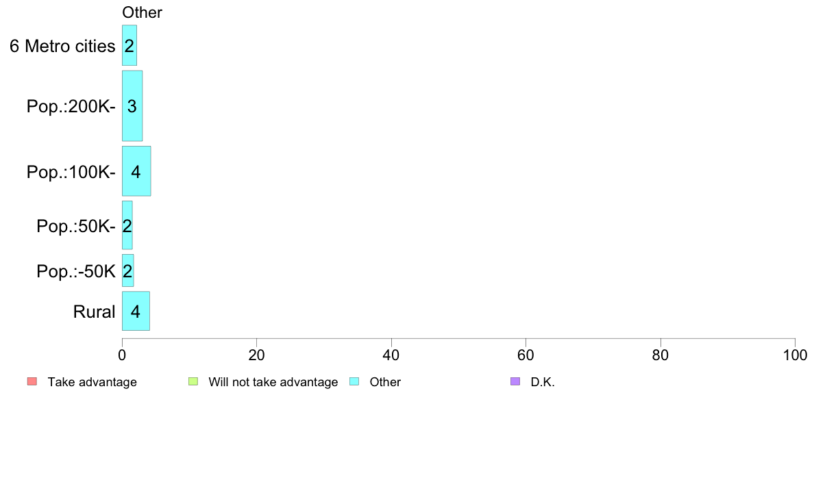Screen dimensions: 814x504
Task: Click the Other column title
Action: 142,12
